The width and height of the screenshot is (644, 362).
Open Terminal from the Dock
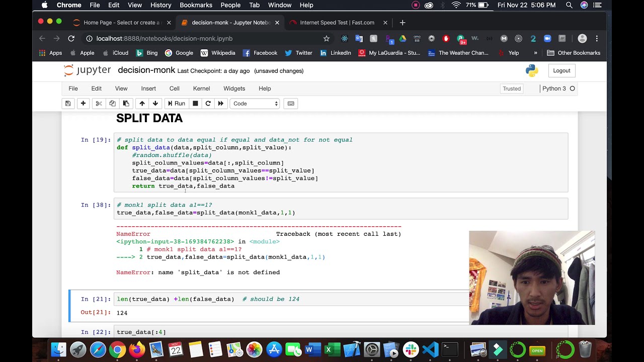coord(450,349)
